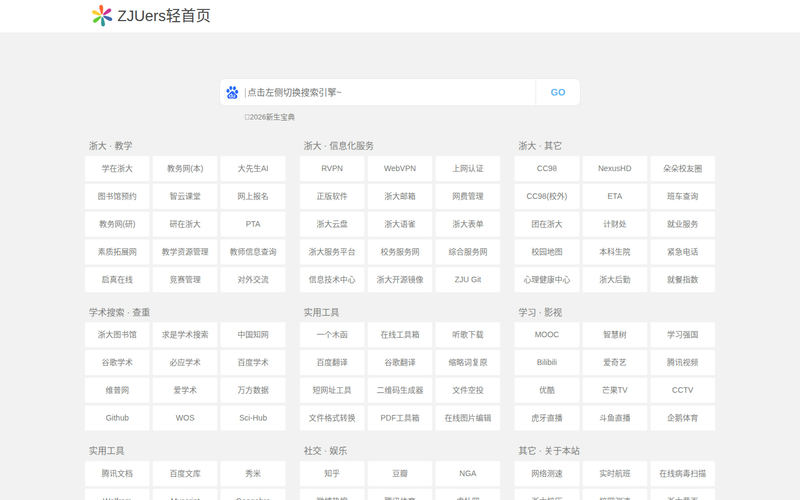The width and height of the screenshot is (800, 500).
Task: Open 图书馆预约
Action: click(x=117, y=196)
